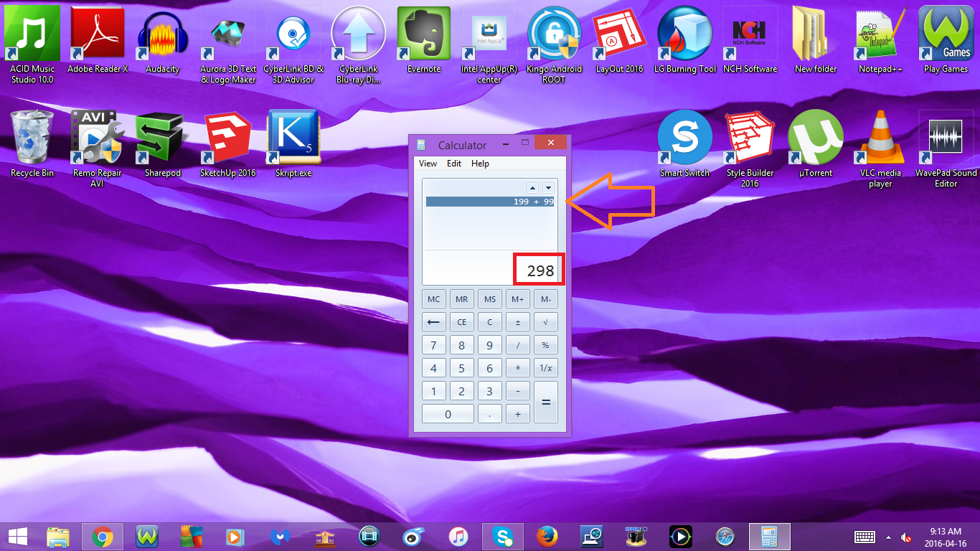Launch µTorrent

[x=815, y=136]
